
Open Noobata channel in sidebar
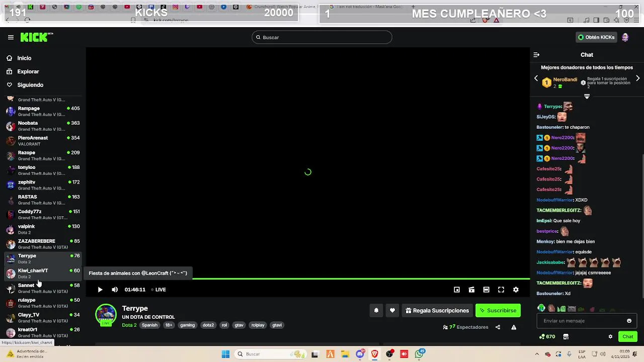tap(43, 126)
